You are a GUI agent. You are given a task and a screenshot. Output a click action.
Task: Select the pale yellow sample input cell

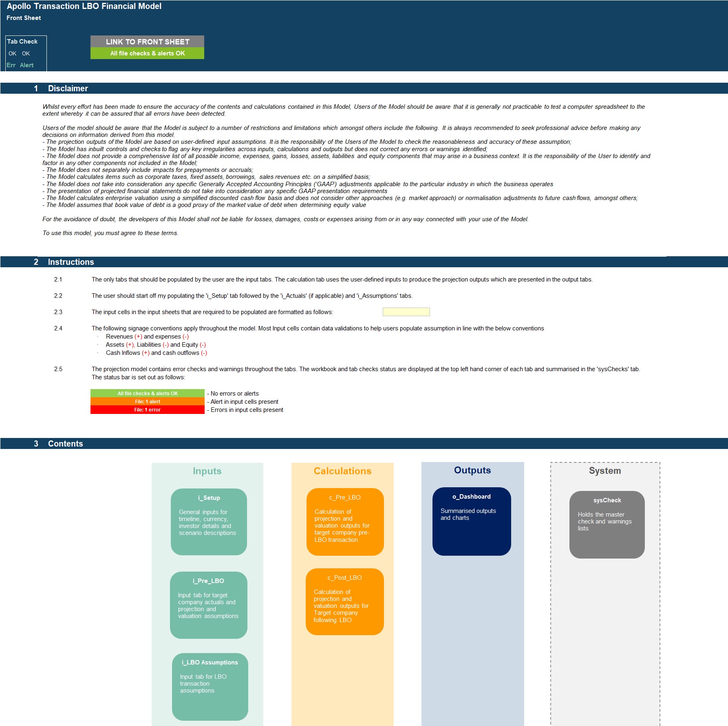pyautogui.click(x=406, y=312)
